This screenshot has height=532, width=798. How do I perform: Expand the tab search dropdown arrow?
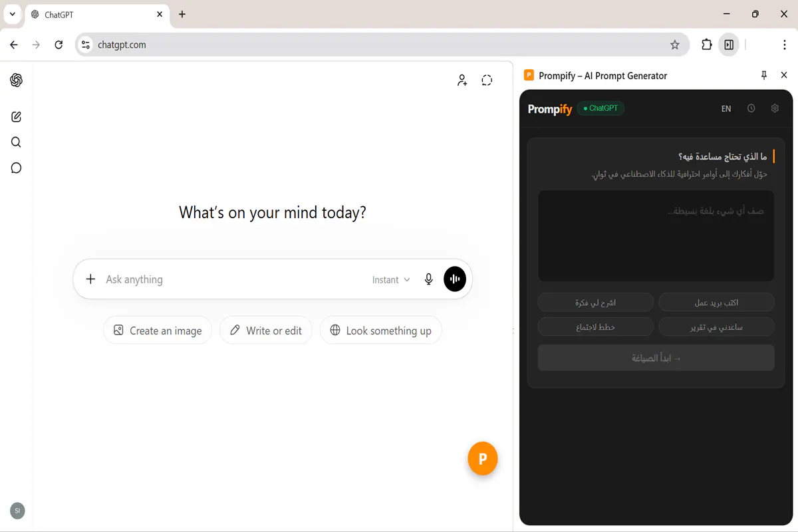12,14
